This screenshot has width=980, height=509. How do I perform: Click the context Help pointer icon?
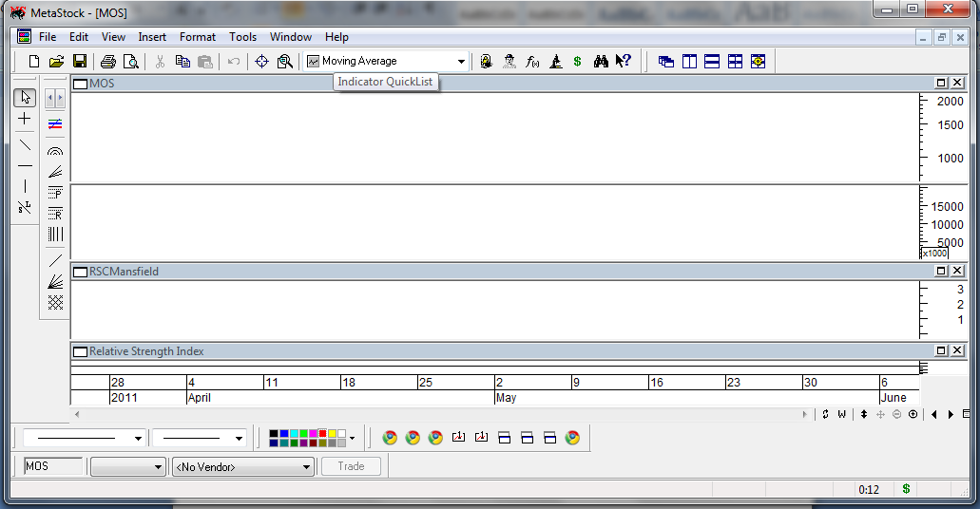tap(624, 61)
